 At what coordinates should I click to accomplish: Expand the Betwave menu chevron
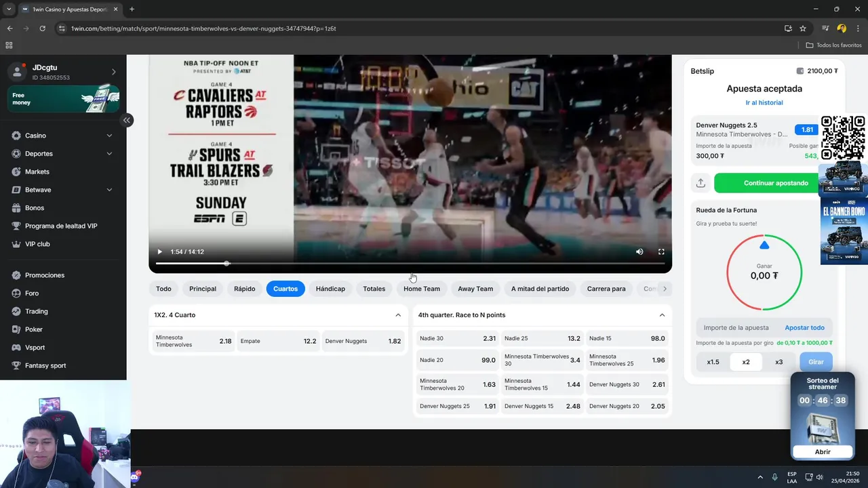coord(109,190)
